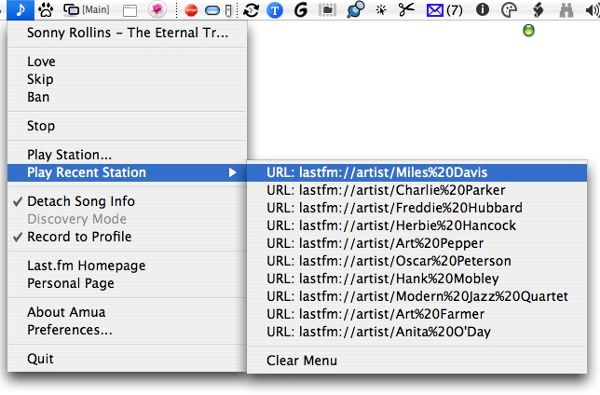
Task: Open the volume speaker menu bar icon
Action: (x=592, y=10)
